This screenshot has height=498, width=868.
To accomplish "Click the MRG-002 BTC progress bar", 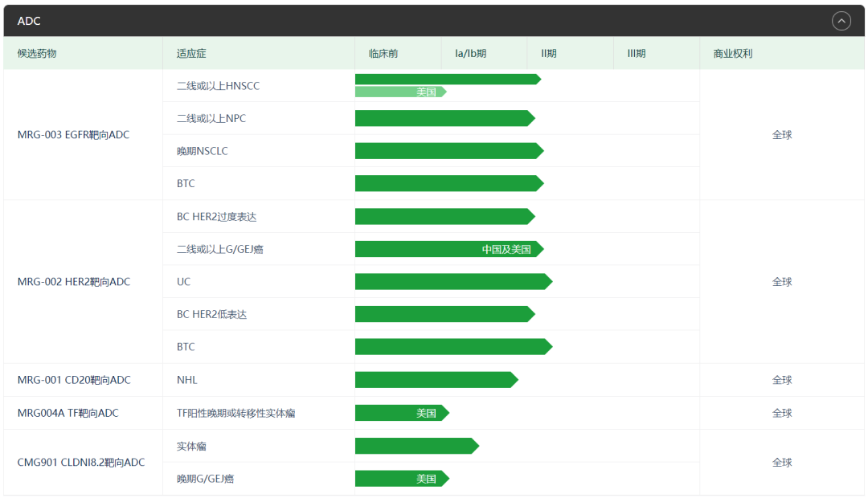I will pyautogui.click(x=454, y=347).
